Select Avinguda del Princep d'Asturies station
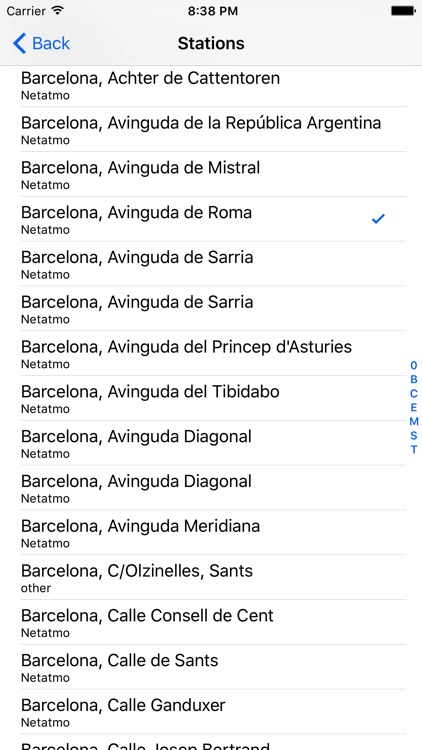422x750 pixels. click(x=213, y=353)
